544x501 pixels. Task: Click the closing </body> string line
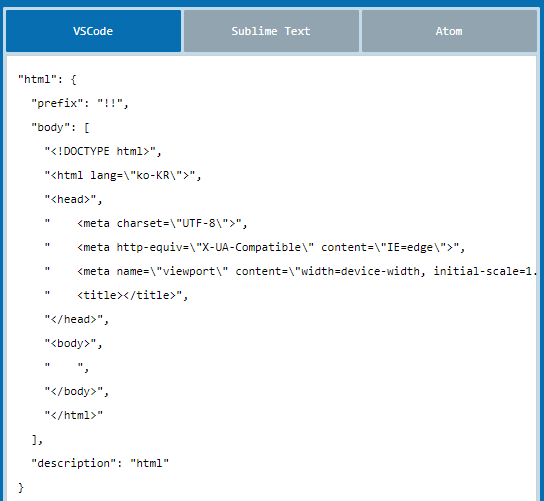point(77,391)
